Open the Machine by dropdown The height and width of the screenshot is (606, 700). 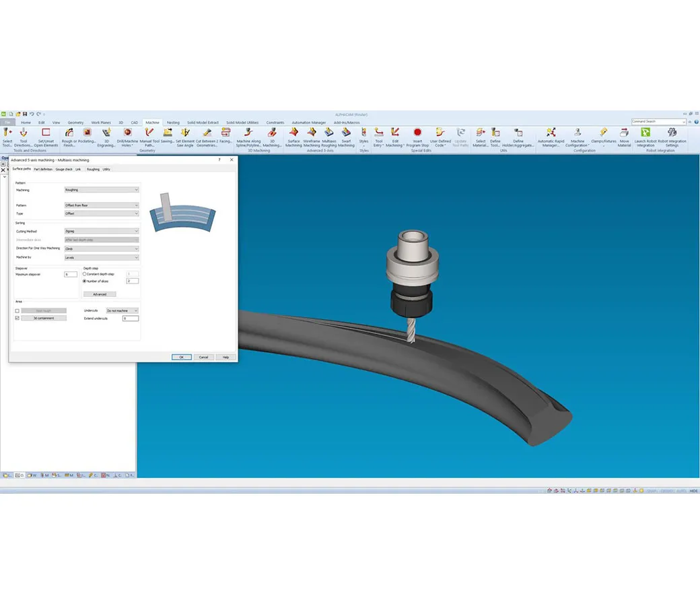[x=102, y=258]
